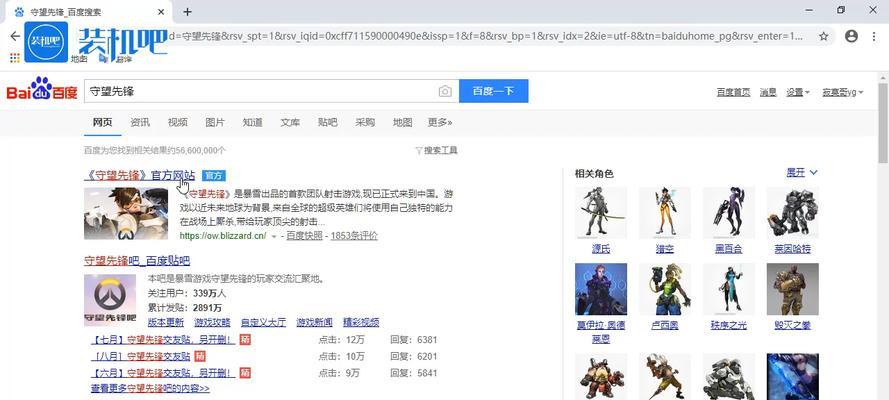Open the 猎空 character thumbnail
Viewport: 889px width, 400px height.
coord(664,212)
